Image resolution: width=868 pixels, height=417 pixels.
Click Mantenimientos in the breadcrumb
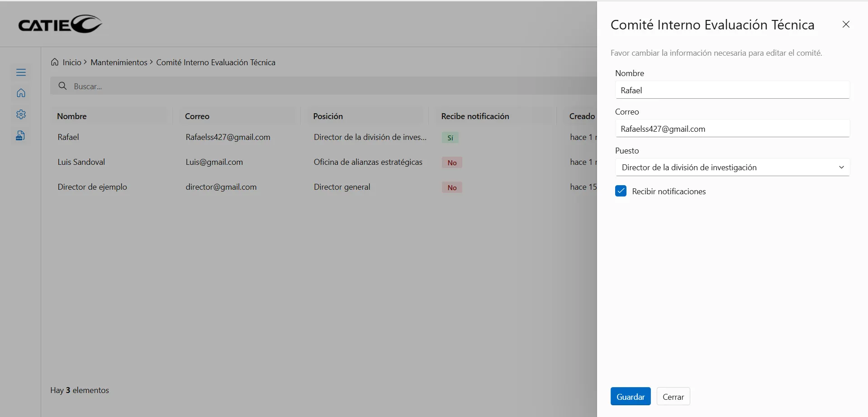[x=119, y=62]
